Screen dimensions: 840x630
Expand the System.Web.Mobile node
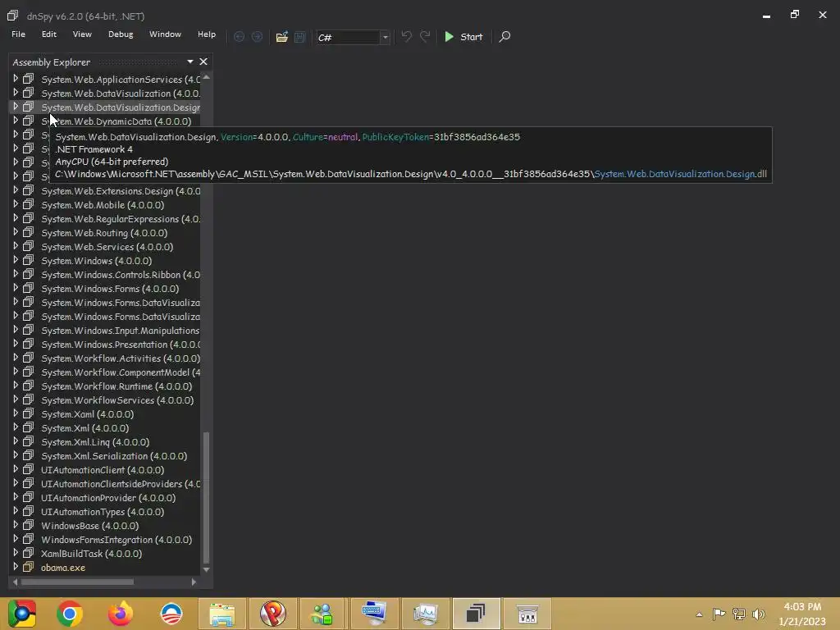point(15,204)
